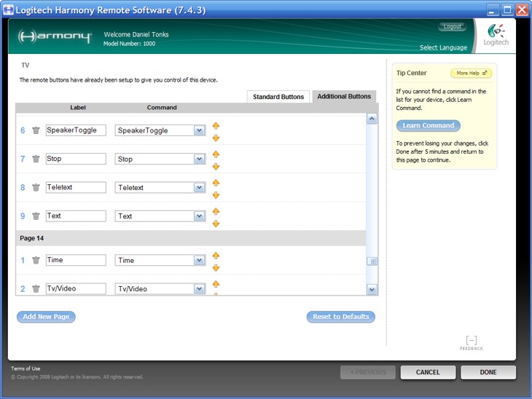The width and height of the screenshot is (532, 399).
Task: Move Tv/Video row up with orange arrow
Action: click(216, 284)
